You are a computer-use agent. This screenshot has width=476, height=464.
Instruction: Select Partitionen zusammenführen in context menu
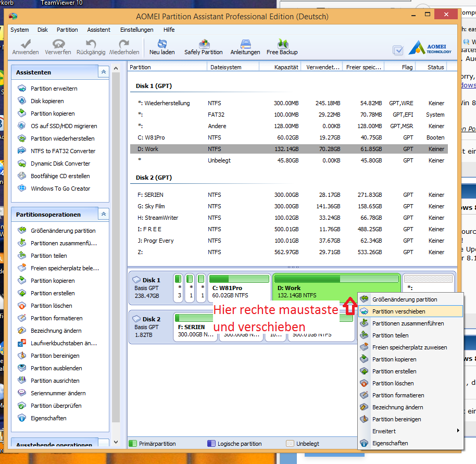[411, 323]
